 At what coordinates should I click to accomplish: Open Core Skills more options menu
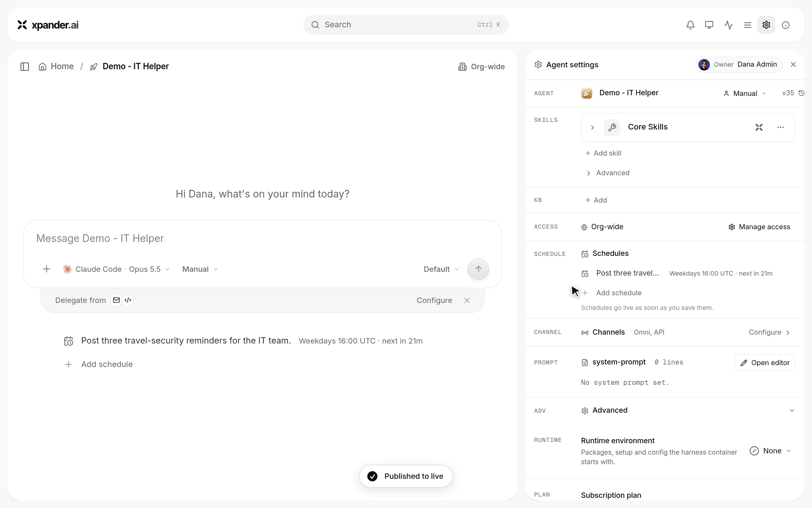(x=781, y=127)
